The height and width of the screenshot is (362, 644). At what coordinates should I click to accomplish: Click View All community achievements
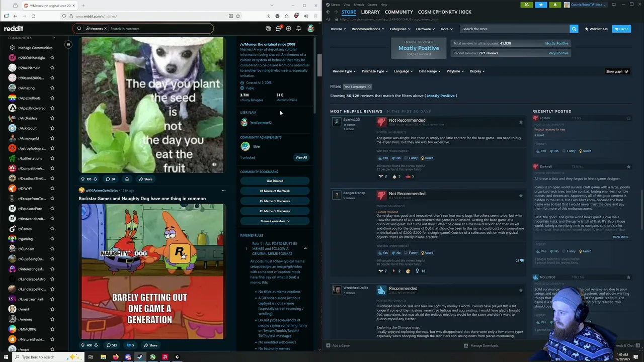click(x=301, y=157)
